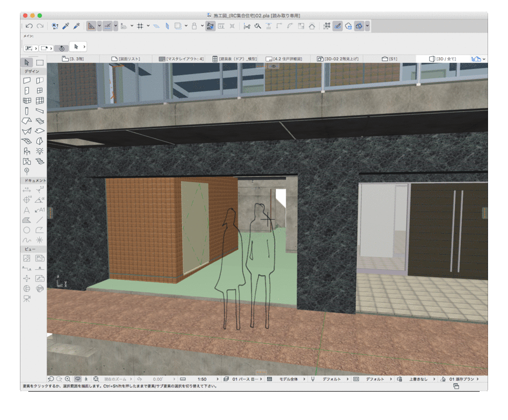Open the モデル全体 dropdown
The height and width of the screenshot is (420, 508).
pyautogui.click(x=289, y=379)
